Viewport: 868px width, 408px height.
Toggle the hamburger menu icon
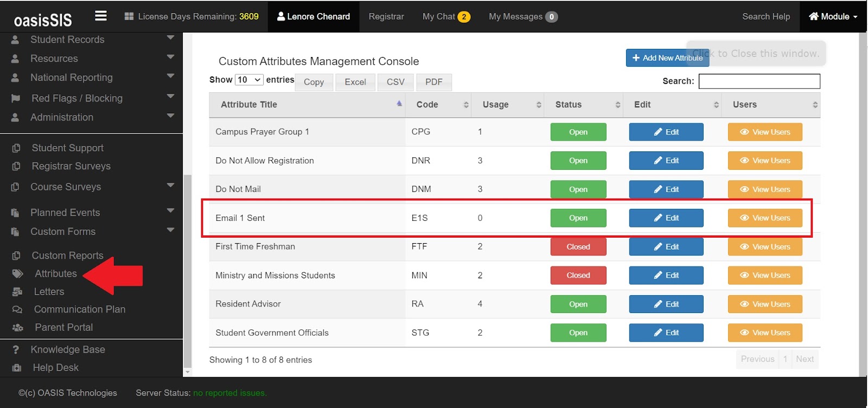pos(101,16)
